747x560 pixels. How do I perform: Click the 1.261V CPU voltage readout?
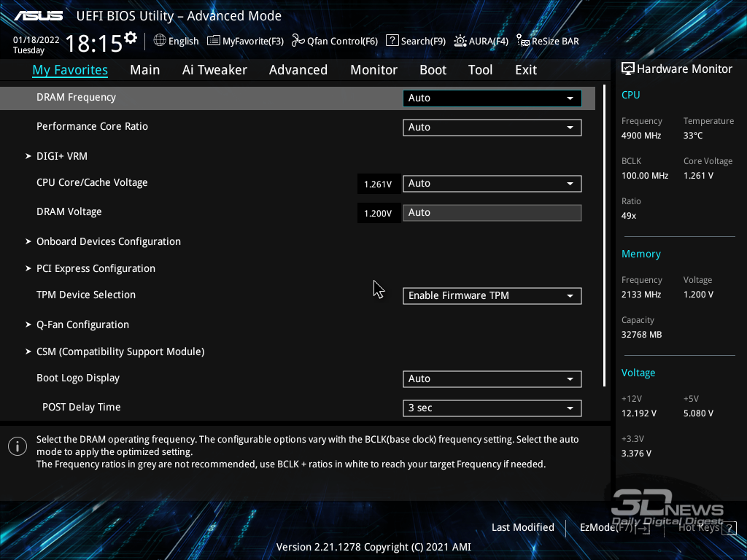[378, 184]
